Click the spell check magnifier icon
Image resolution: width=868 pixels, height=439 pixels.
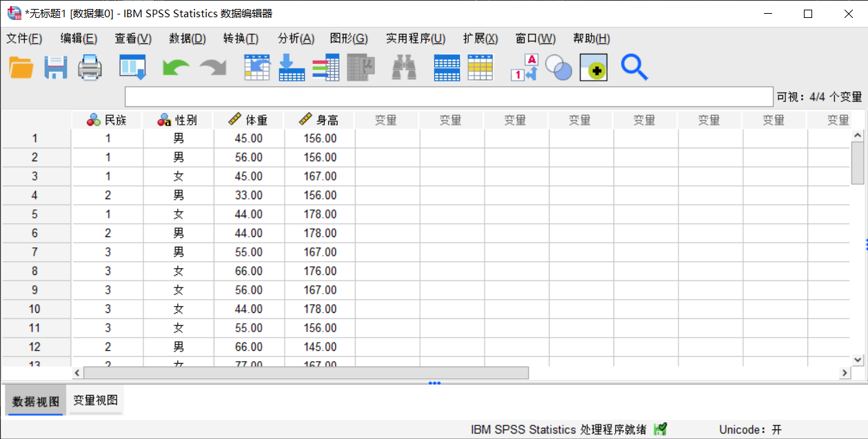634,67
